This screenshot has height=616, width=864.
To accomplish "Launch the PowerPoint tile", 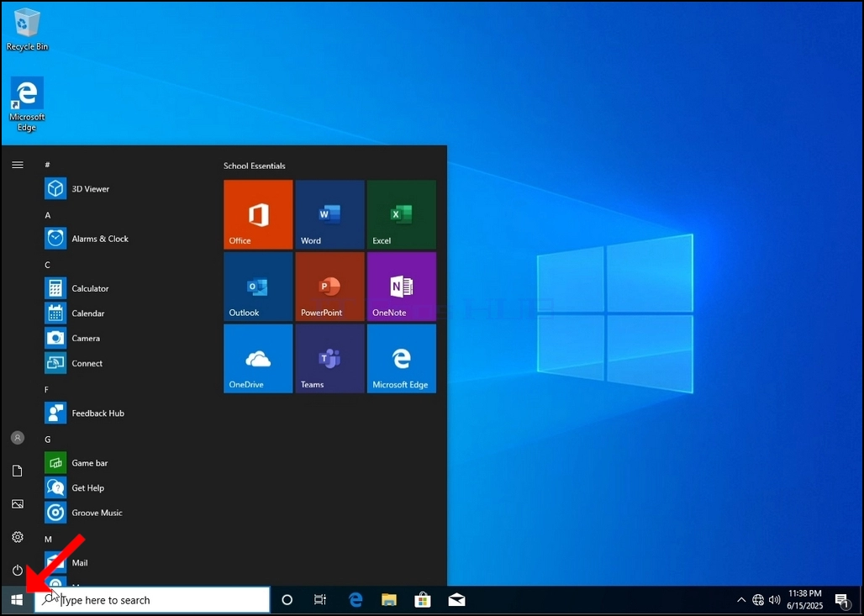I will tap(330, 287).
